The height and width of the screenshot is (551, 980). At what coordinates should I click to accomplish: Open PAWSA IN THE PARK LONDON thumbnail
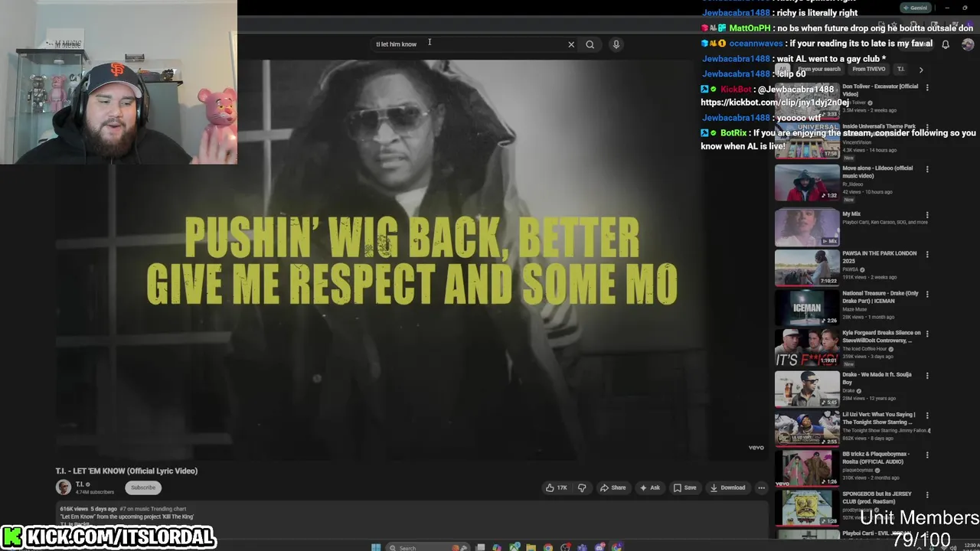(807, 267)
